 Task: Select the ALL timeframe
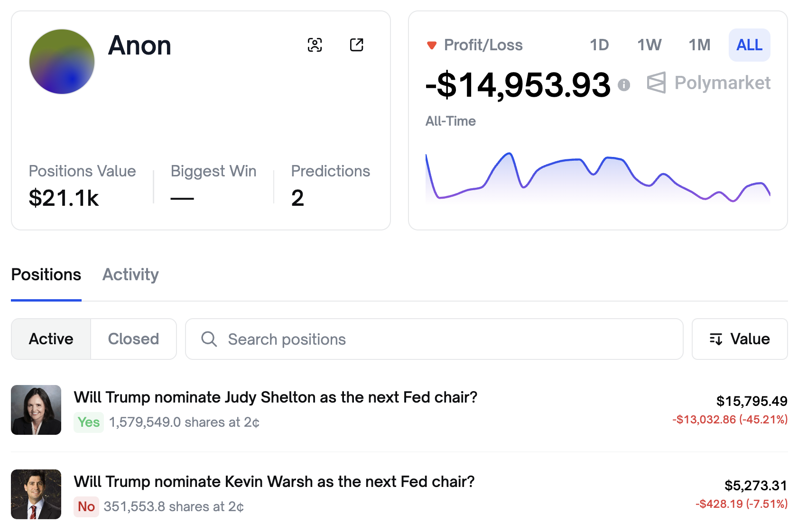coord(749,45)
